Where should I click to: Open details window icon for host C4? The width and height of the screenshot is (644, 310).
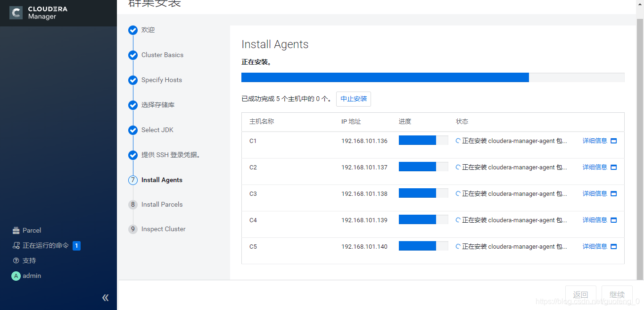613,220
